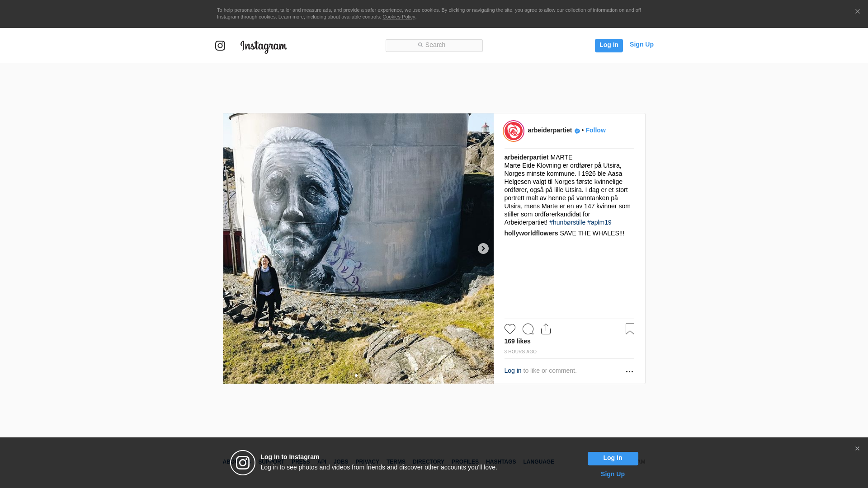Click the Instagram camera glyph logo
Screen dimensions: 868x488
[220, 46]
